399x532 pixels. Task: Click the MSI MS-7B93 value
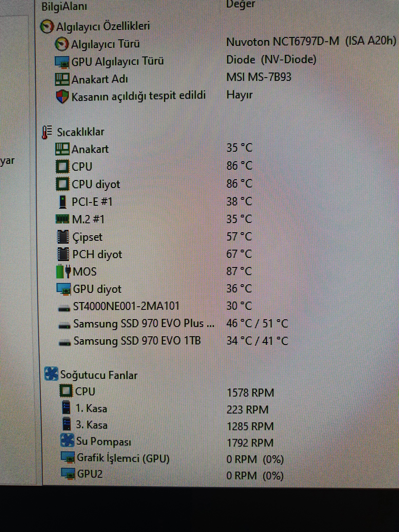[259, 77]
